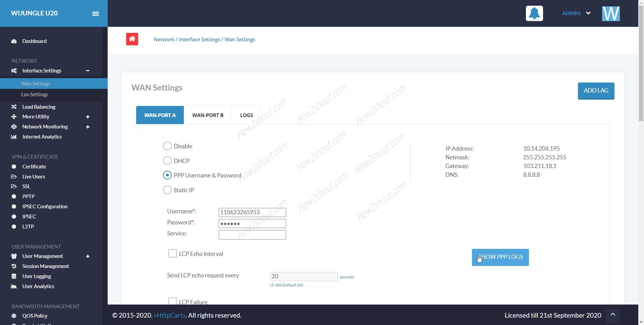Viewport: 644px width, 325px height.
Task: Click the SSL folder icon
Action: click(14, 186)
